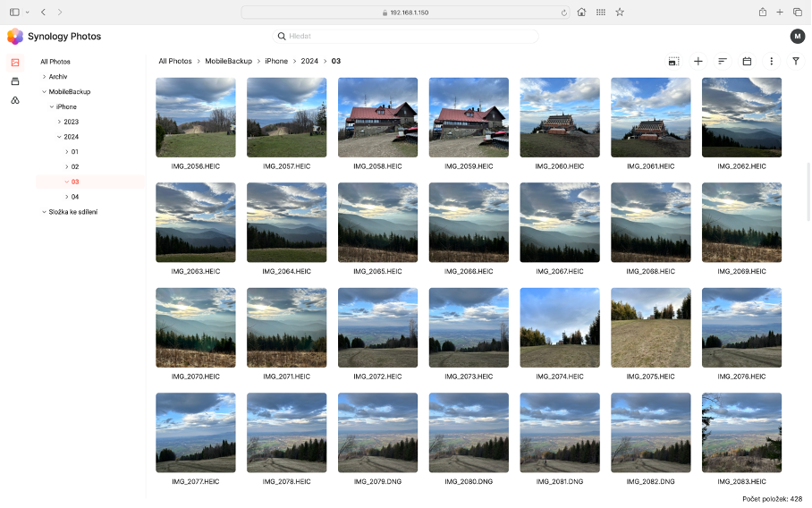Click the photo grid vertical scrollbar

pyautogui.click(x=808, y=191)
